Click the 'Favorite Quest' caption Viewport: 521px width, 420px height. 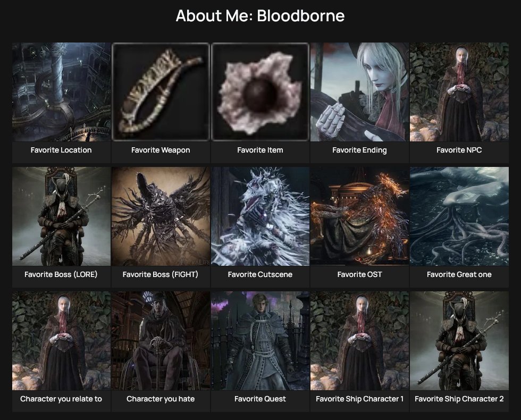coord(260,399)
